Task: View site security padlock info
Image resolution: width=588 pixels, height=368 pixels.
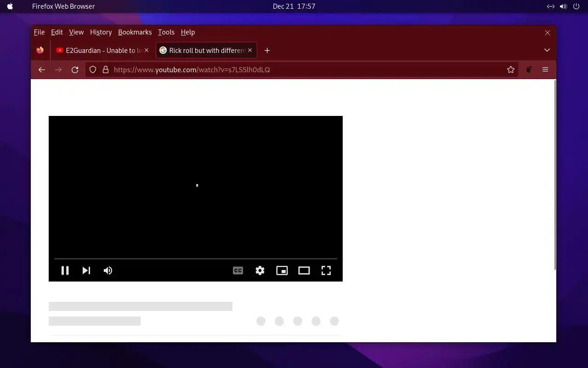Action: click(106, 70)
